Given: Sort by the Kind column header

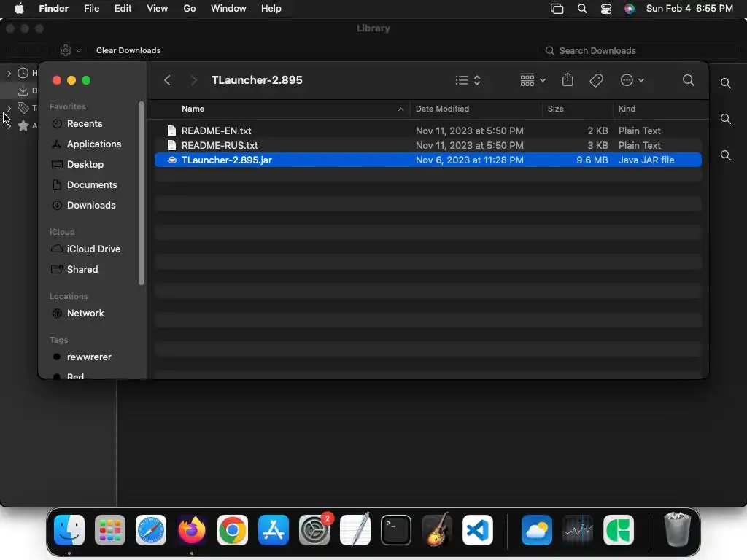Looking at the screenshot, I should tap(627, 109).
